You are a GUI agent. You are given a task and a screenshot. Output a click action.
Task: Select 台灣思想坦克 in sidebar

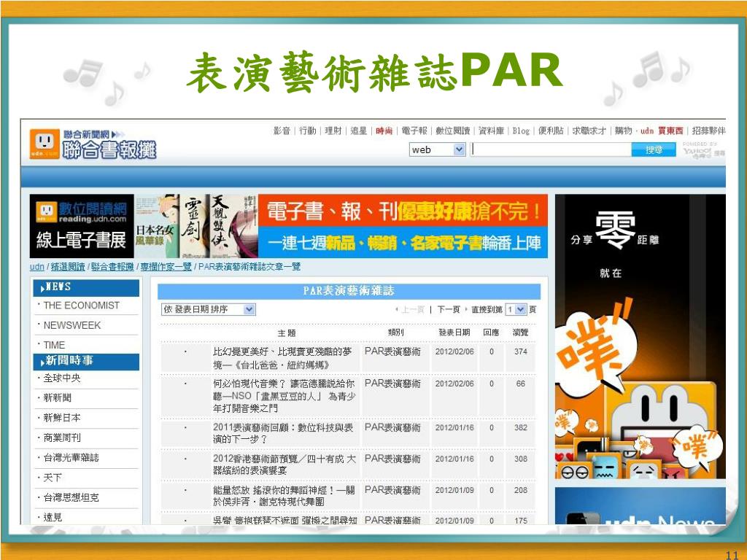point(71,497)
